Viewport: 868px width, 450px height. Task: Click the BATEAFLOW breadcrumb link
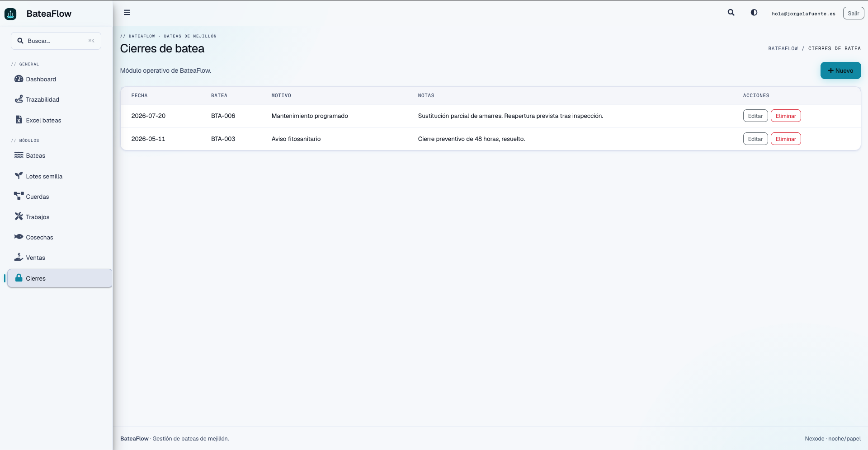click(783, 48)
